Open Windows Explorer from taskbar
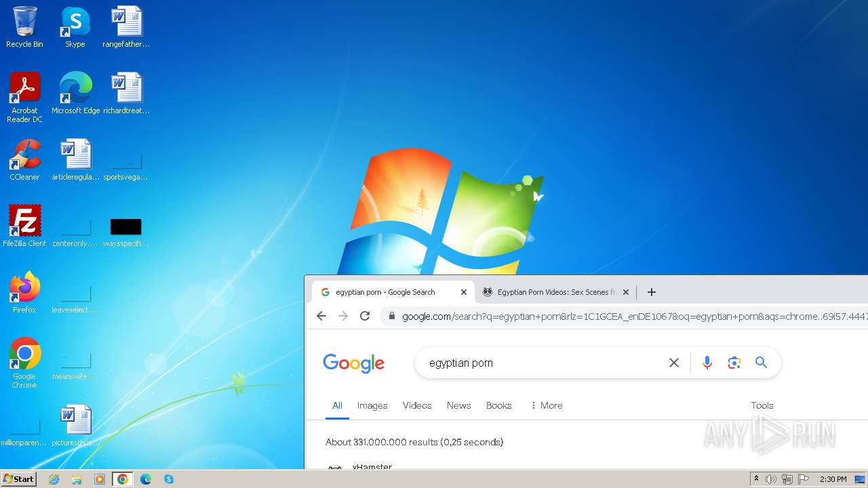The height and width of the screenshot is (488, 868). 77,479
